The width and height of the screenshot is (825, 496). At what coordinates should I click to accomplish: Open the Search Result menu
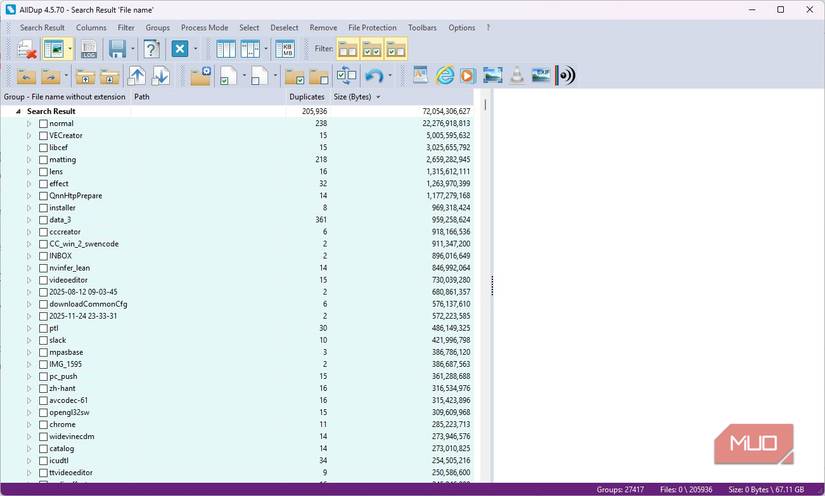coord(42,28)
